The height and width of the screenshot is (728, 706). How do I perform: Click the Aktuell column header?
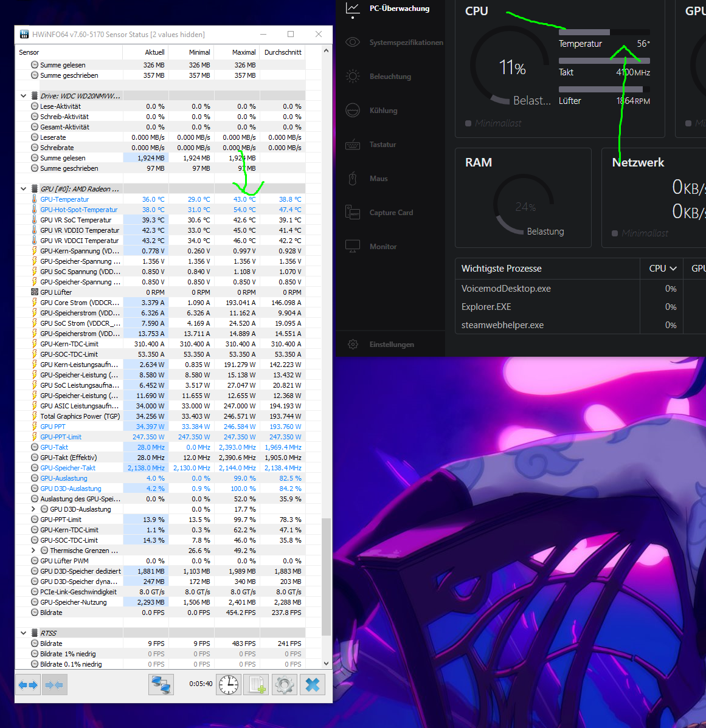pos(145,52)
